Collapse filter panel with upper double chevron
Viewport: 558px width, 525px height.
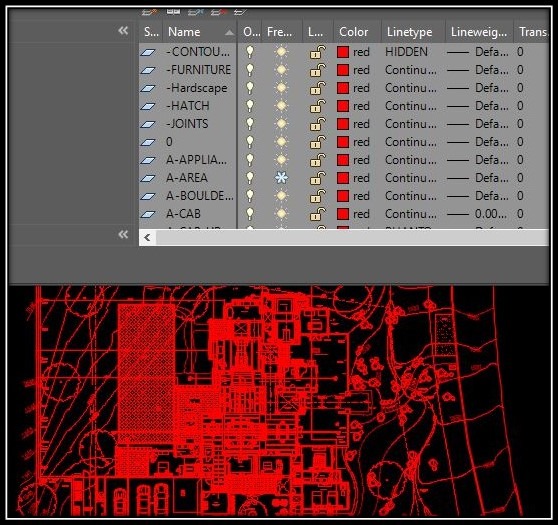point(123,31)
